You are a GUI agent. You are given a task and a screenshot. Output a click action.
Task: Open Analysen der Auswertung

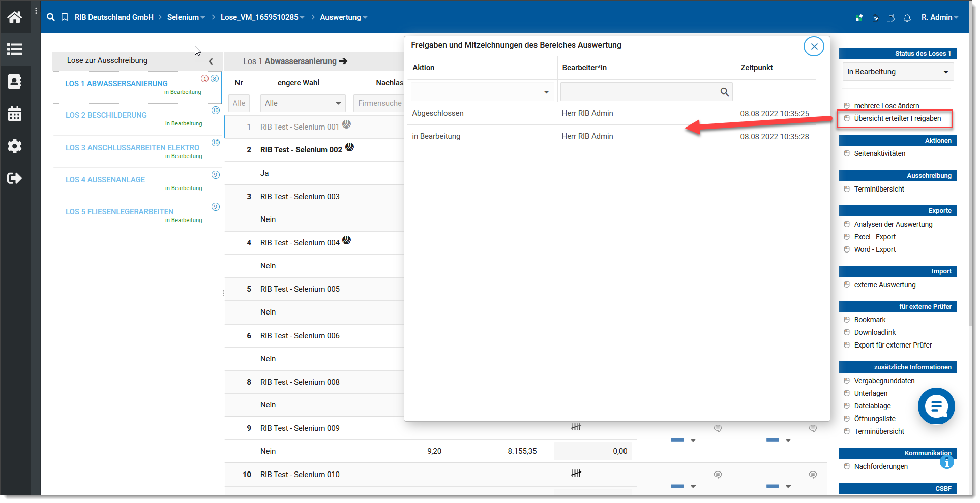(x=893, y=224)
